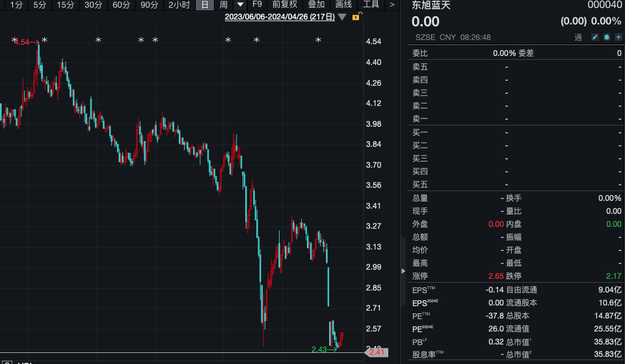Open the 工具 tools menu
This screenshot has width=625, height=364.
(371, 5)
